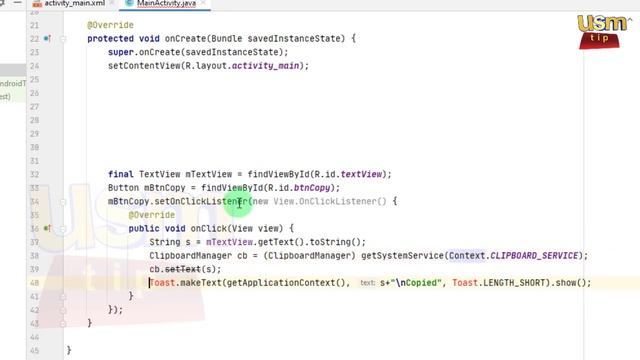The image size is (640, 360).
Task: Click the 'super' keyword on line 23
Action: [121, 52]
